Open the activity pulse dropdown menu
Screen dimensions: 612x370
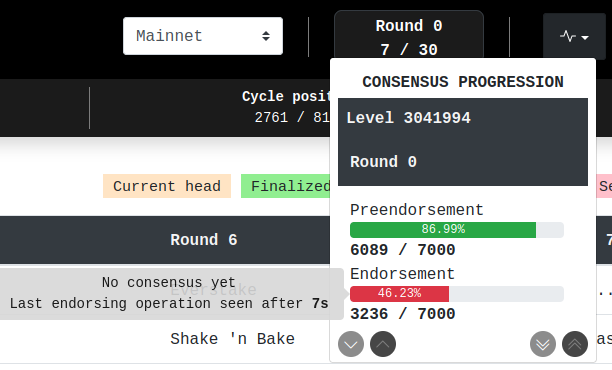[574, 37]
